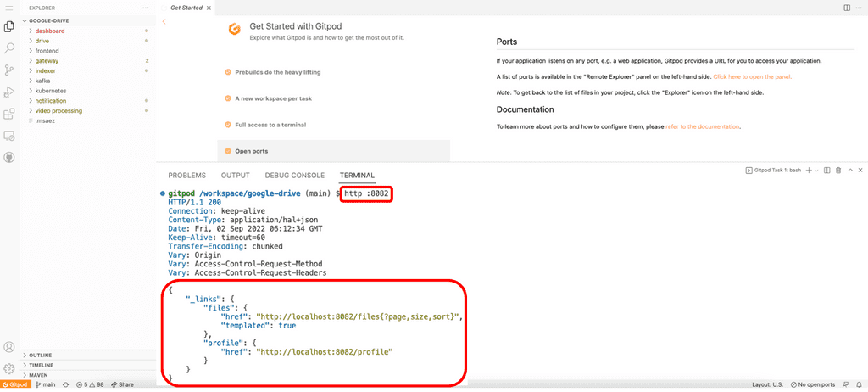The height and width of the screenshot is (392, 868).
Task: Select the 'Open ports' getting started step
Action: (251, 151)
